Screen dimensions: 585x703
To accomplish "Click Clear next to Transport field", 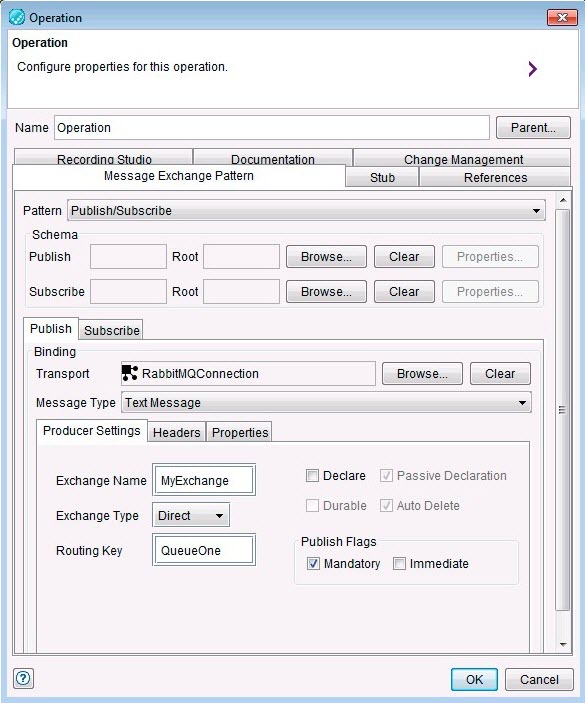I will (x=500, y=374).
